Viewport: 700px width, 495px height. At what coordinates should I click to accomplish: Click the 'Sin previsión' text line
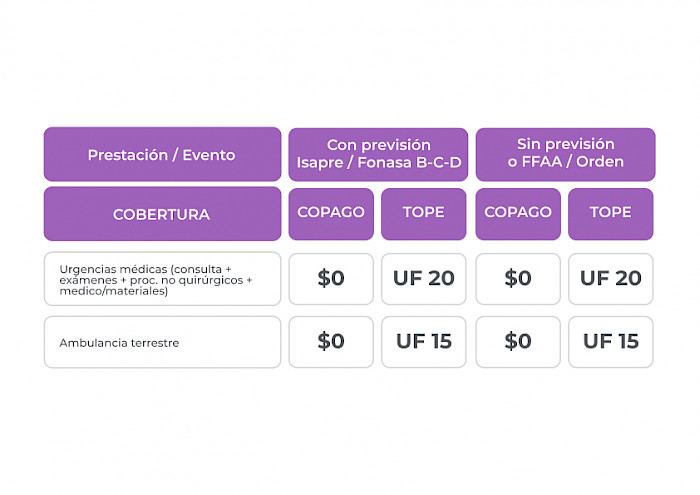point(565,145)
